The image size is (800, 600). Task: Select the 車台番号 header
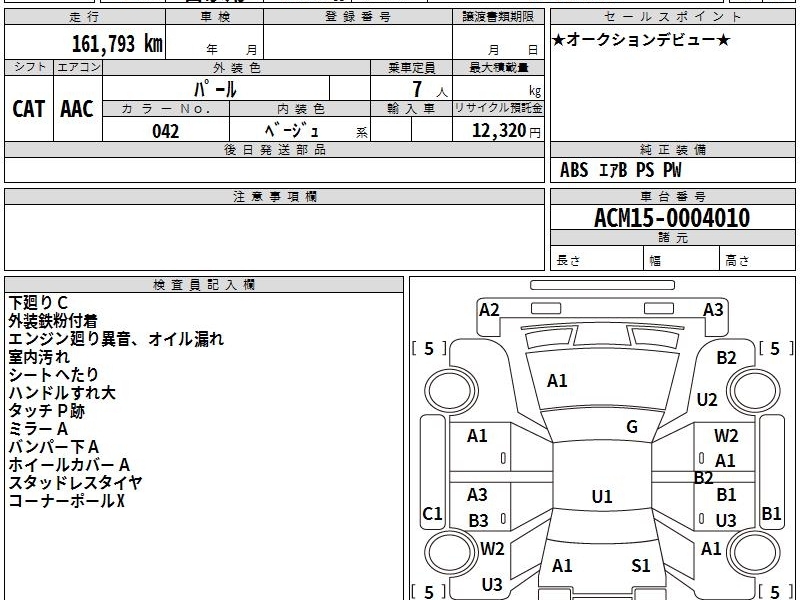(672, 196)
